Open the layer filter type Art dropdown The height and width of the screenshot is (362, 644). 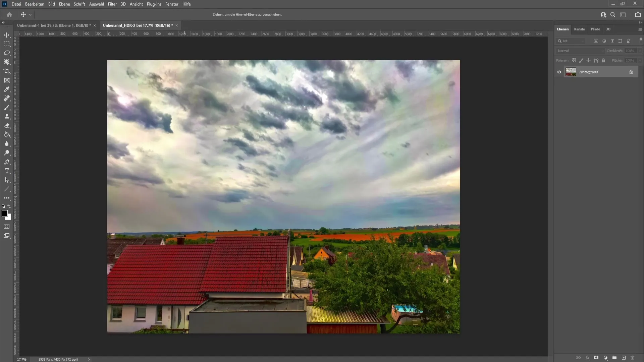pos(570,41)
